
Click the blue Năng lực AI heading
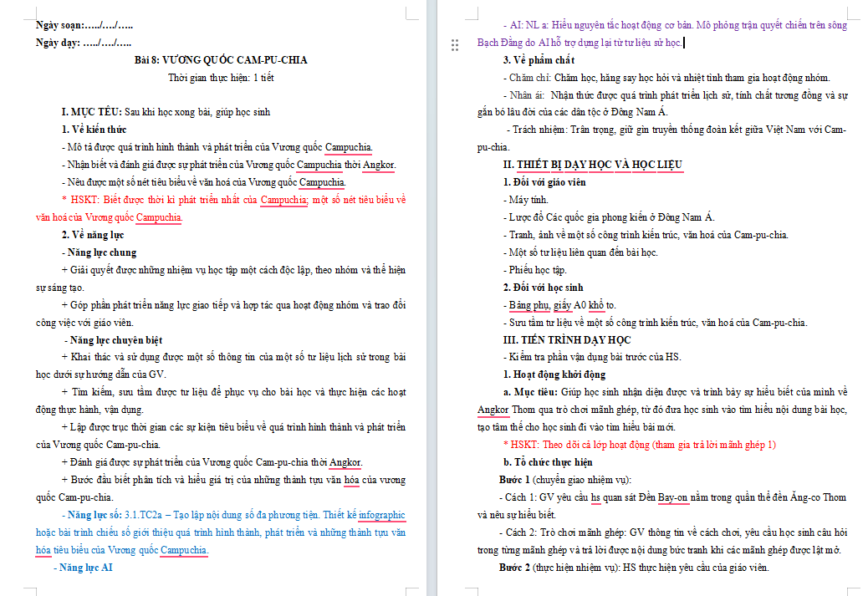pyautogui.click(x=83, y=568)
